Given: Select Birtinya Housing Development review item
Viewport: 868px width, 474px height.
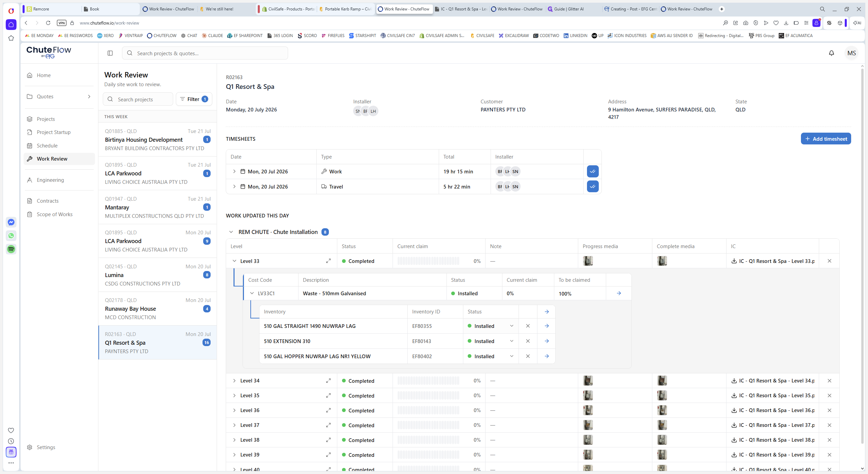Looking at the screenshot, I should [x=157, y=139].
